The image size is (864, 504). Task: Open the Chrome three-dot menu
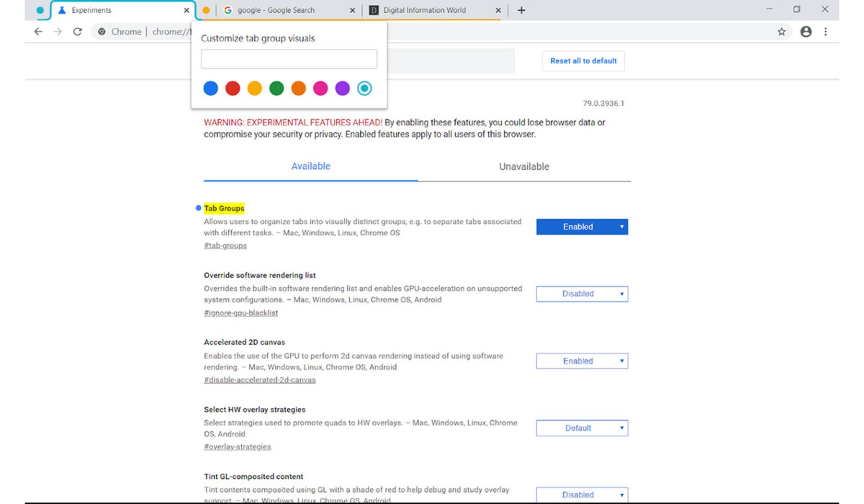[826, 31]
